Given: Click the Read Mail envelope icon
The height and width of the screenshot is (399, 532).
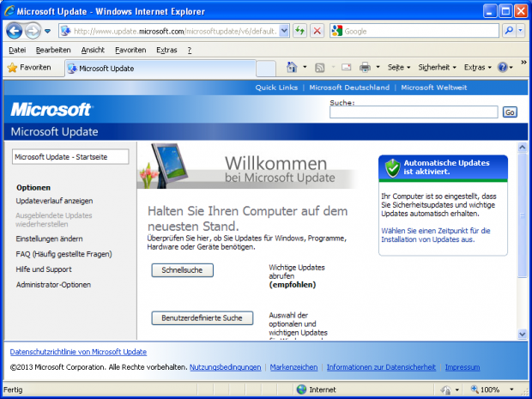Looking at the screenshot, I should pos(347,67).
